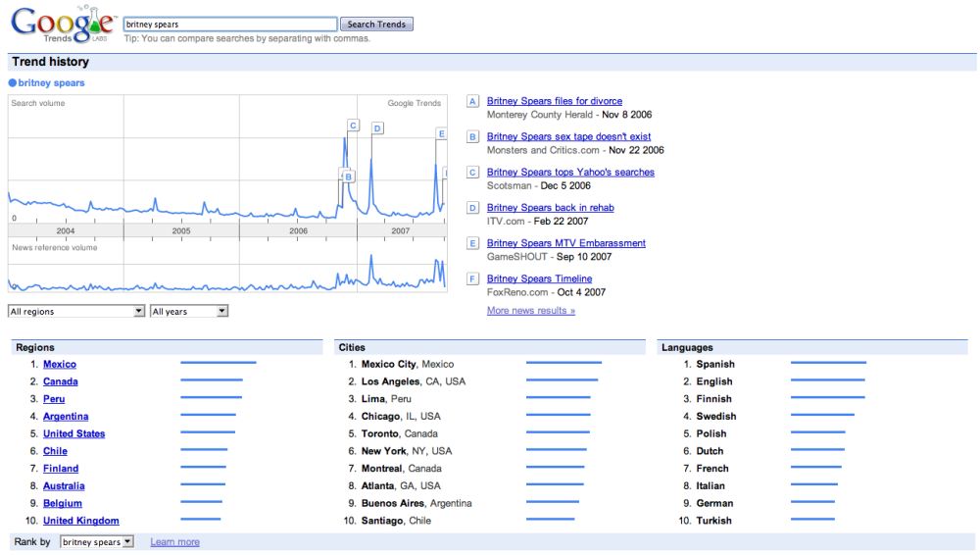Open 'Britney Spears tops Yahoo's searches' headline
Image resolution: width=980 pixels, height=555 pixels.
(570, 172)
